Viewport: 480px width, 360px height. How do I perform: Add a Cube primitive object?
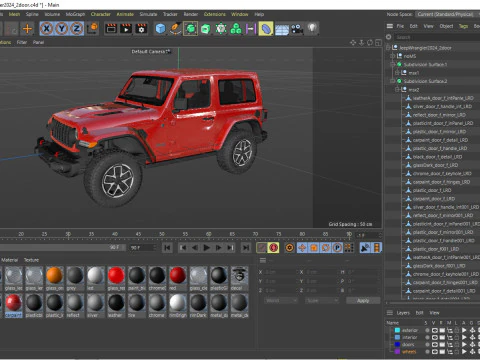[x=160, y=29]
